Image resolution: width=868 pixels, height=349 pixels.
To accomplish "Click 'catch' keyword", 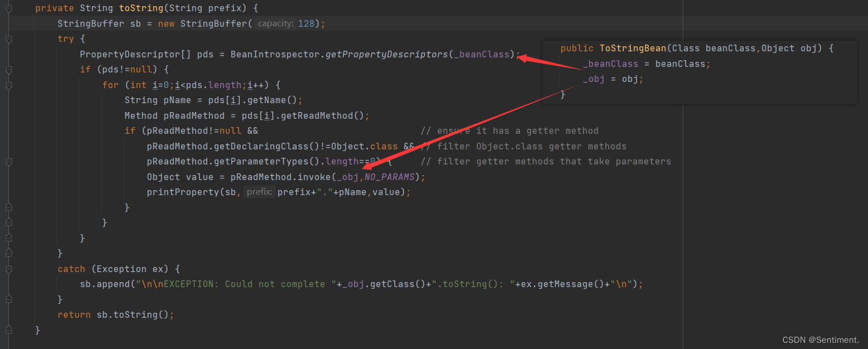I will (71, 269).
